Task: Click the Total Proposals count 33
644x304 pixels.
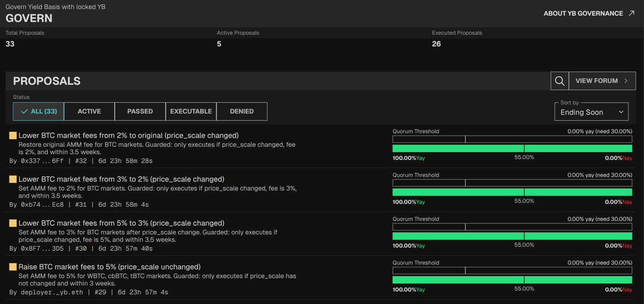Action: point(10,44)
